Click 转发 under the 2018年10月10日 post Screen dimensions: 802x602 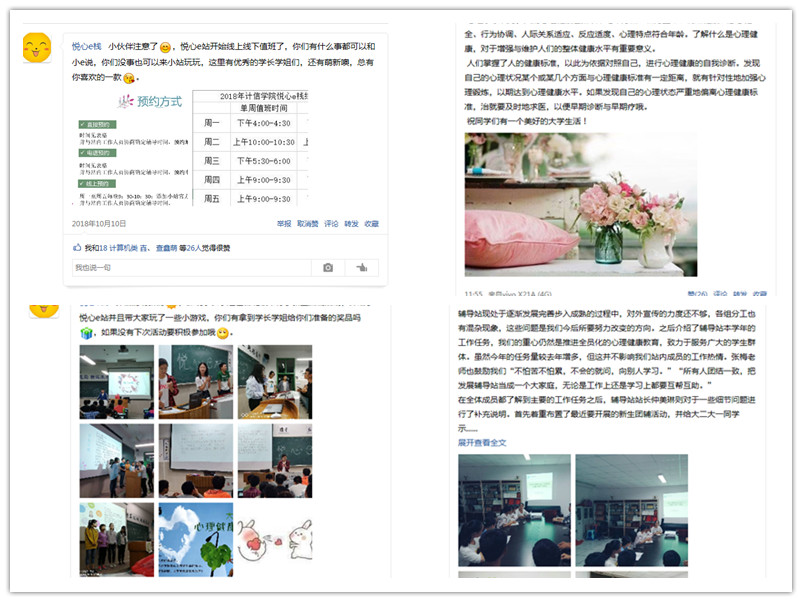point(351,224)
